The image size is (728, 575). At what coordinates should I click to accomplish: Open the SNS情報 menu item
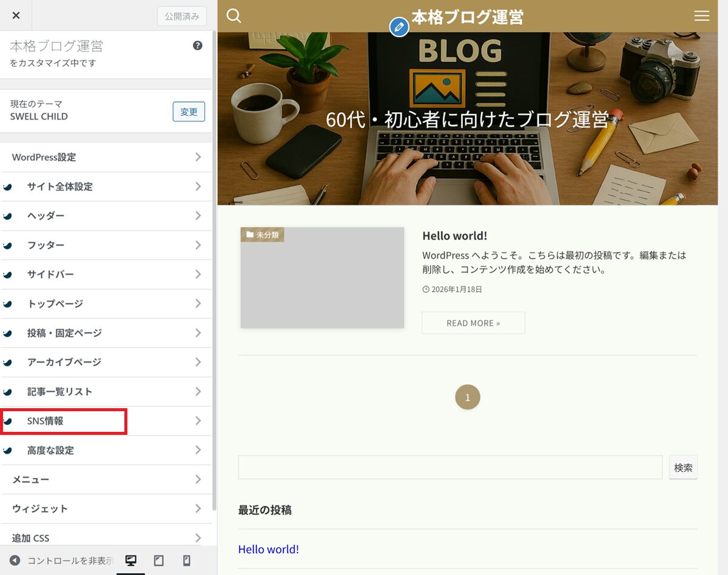click(x=106, y=421)
